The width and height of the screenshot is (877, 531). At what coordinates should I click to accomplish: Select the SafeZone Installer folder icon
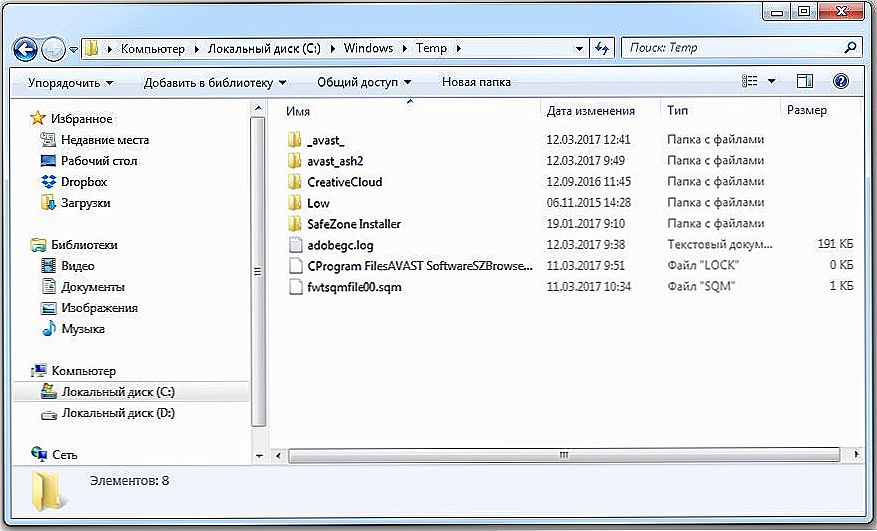click(295, 224)
